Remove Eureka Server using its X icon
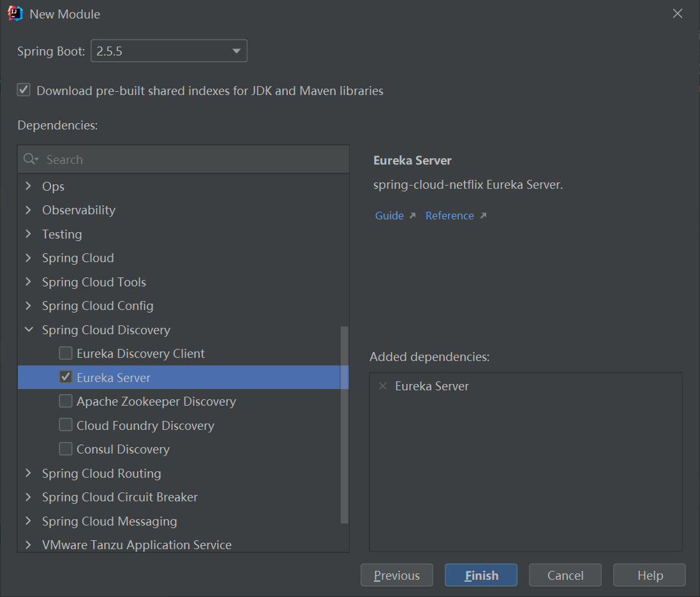700x597 pixels. (383, 386)
